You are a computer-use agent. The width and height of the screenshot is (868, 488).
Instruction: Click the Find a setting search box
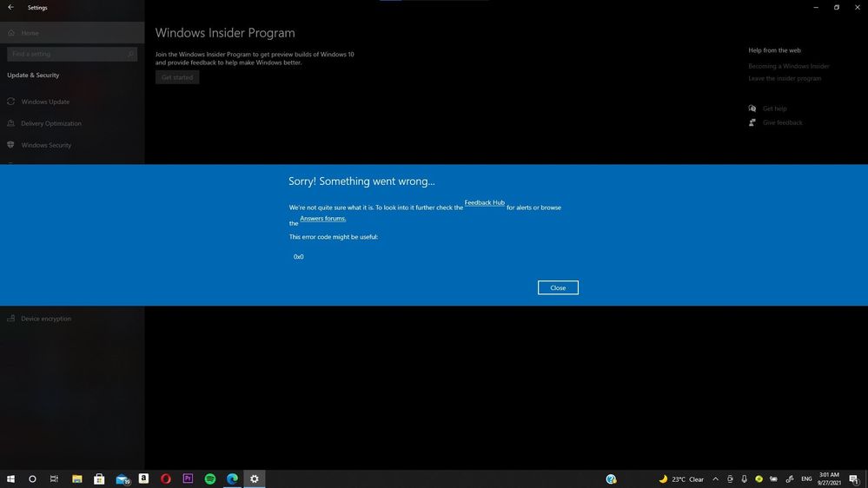click(72, 54)
